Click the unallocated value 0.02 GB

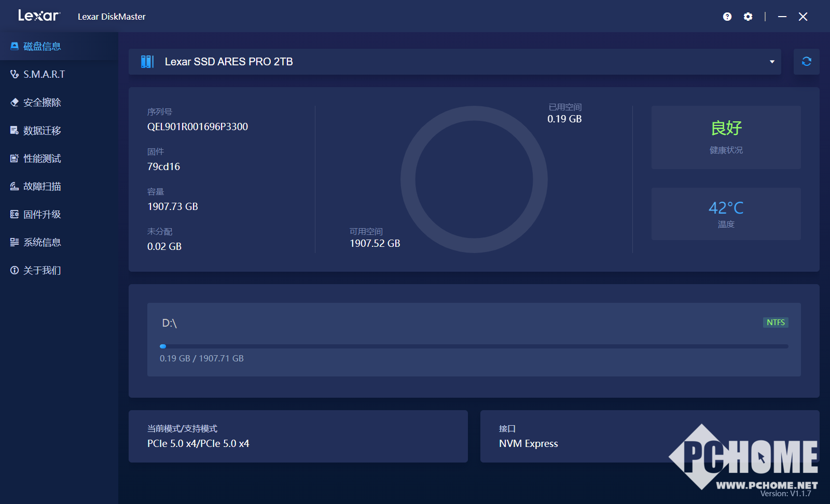pyautogui.click(x=164, y=246)
